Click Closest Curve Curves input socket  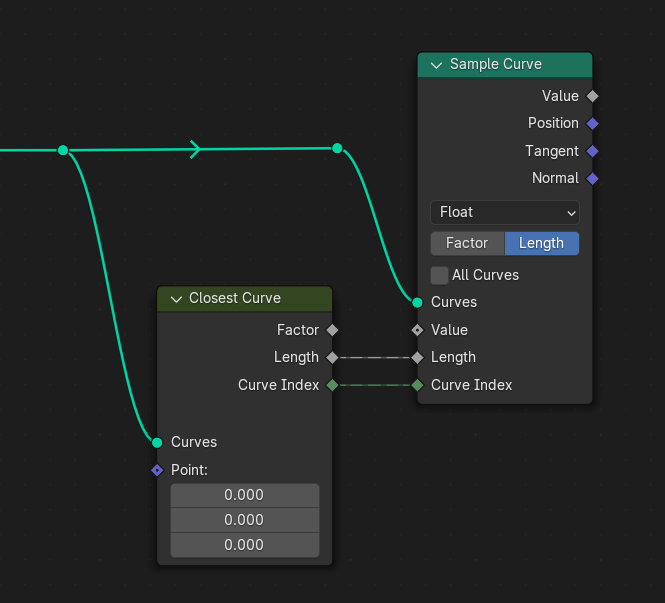(x=157, y=443)
